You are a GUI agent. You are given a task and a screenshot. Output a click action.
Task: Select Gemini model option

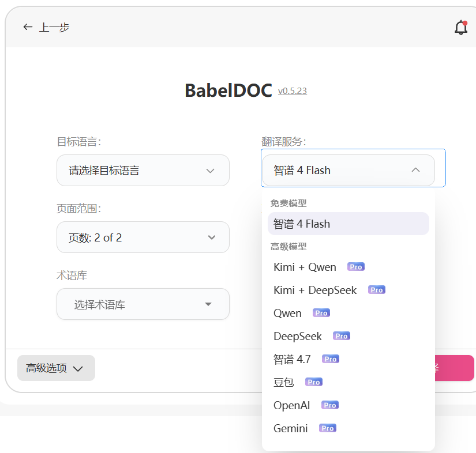click(348, 428)
